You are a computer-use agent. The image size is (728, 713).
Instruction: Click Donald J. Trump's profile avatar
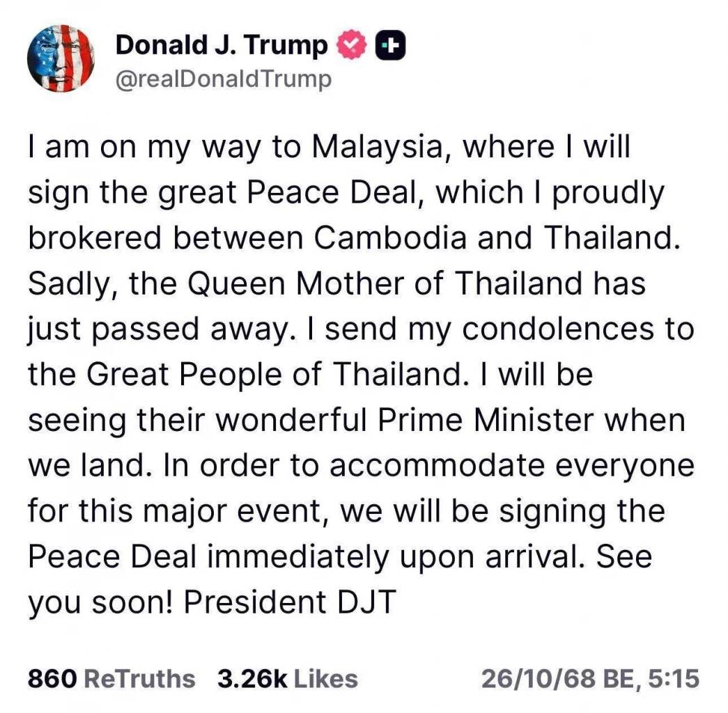(61, 58)
